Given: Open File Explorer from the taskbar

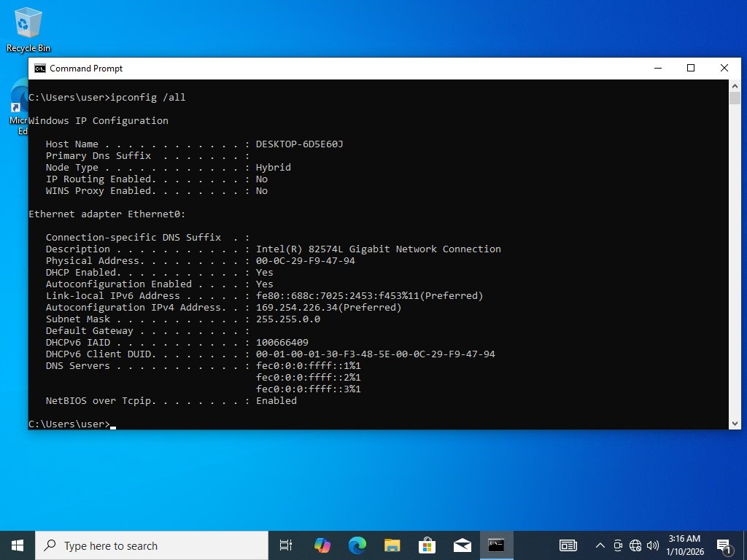Looking at the screenshot, I should point(392,545).
